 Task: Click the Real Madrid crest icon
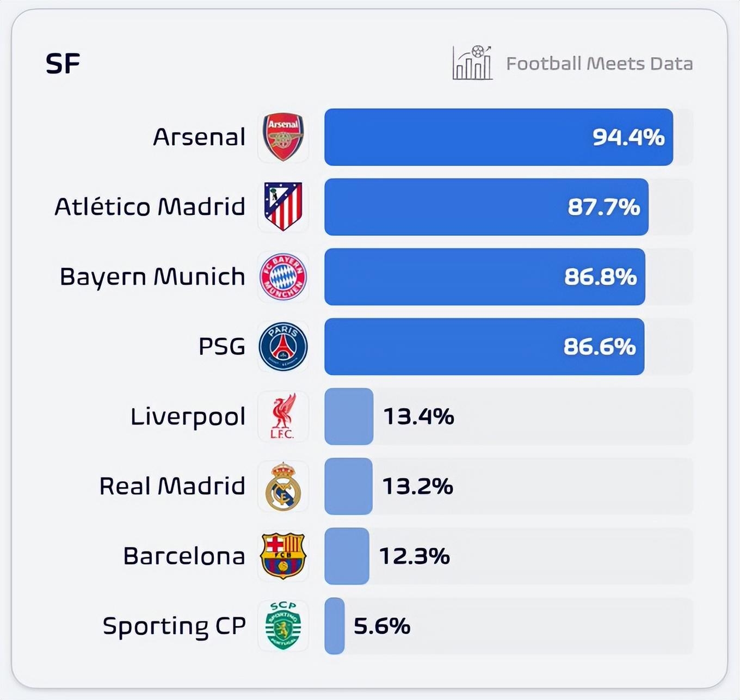pyautogui.click(x=283, y=486)
